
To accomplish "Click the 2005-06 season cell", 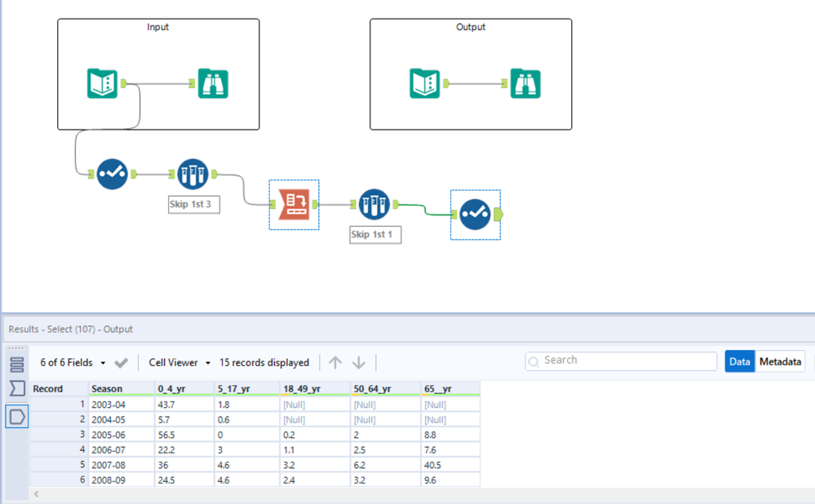I will [x=122, y=435].
